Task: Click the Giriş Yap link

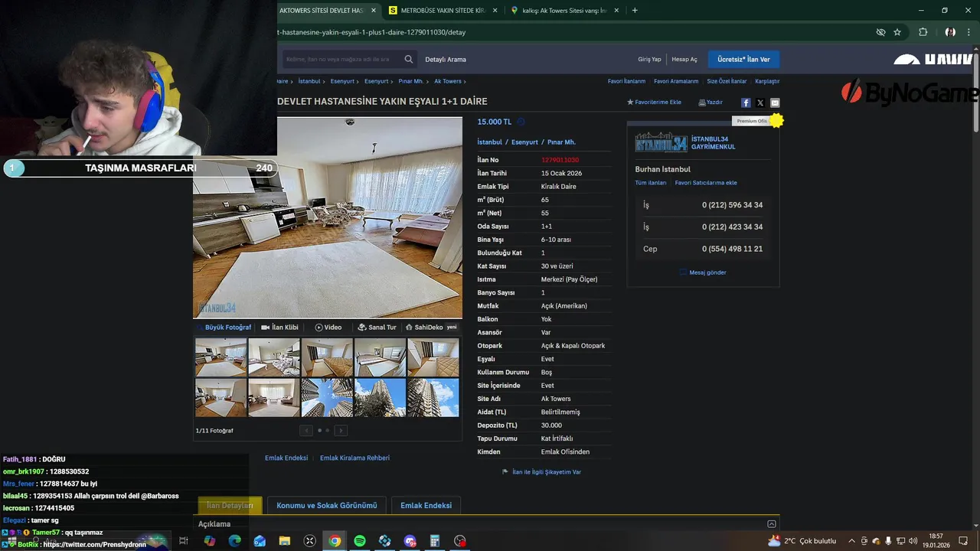Action: (649, 60)
